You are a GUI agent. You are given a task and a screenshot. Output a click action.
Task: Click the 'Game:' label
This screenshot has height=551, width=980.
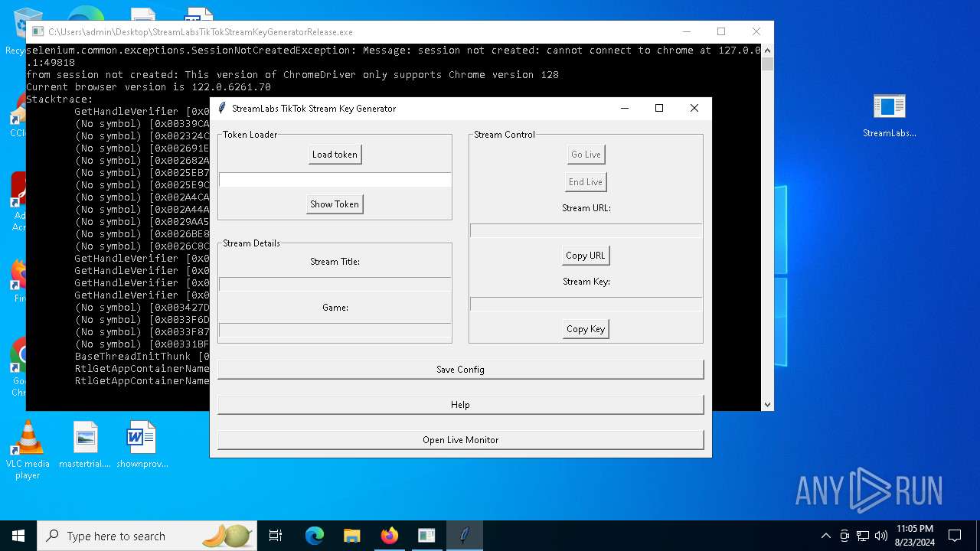[335, 308]
